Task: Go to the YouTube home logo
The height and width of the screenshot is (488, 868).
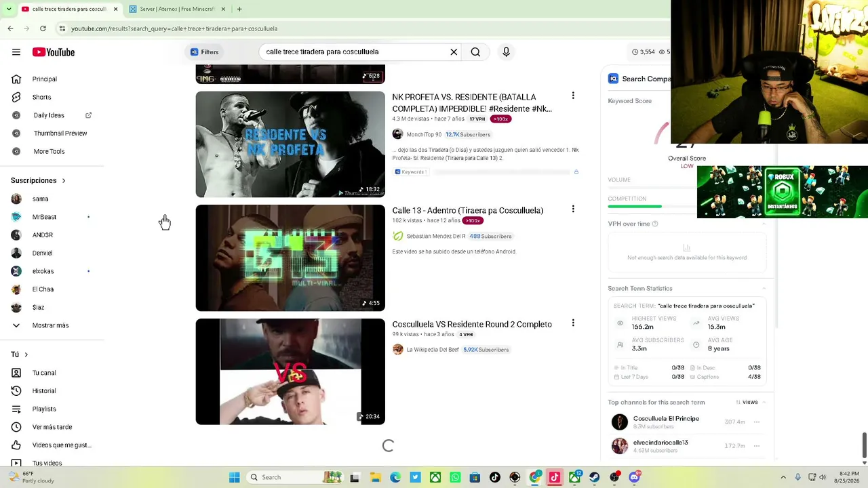Action: pos(54,52)
